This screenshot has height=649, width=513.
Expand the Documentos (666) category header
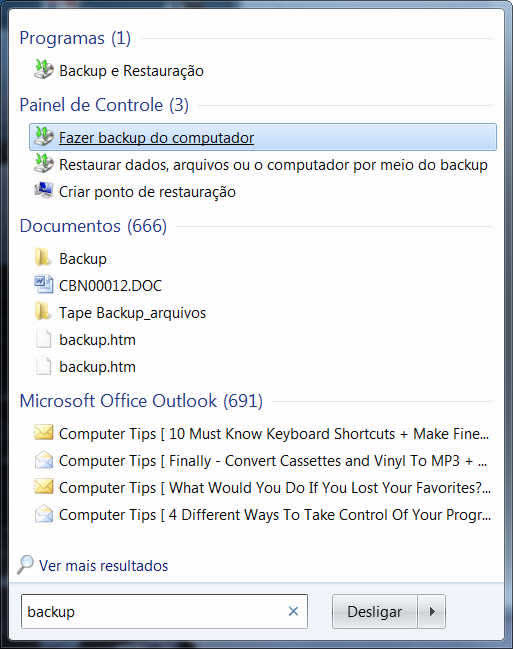[x=93, y=226]
